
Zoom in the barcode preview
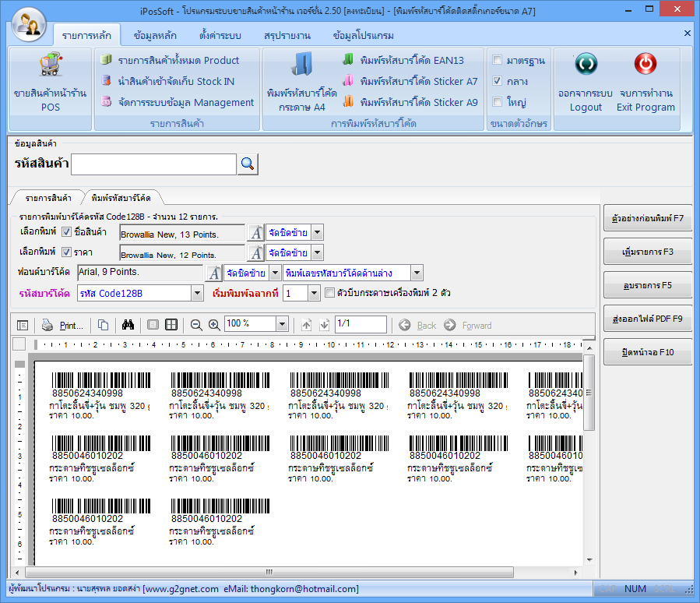click(214, 325)
